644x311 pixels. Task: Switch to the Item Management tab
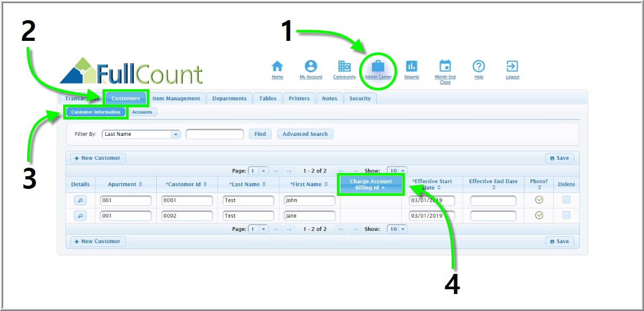(176, 98)
